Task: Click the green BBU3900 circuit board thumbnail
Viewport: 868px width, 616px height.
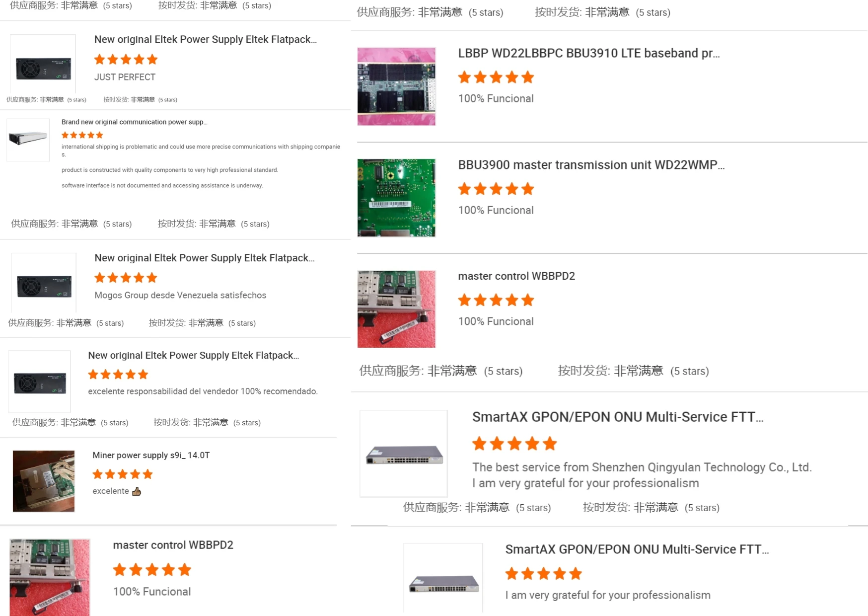Action: click(x=396, y=198)
